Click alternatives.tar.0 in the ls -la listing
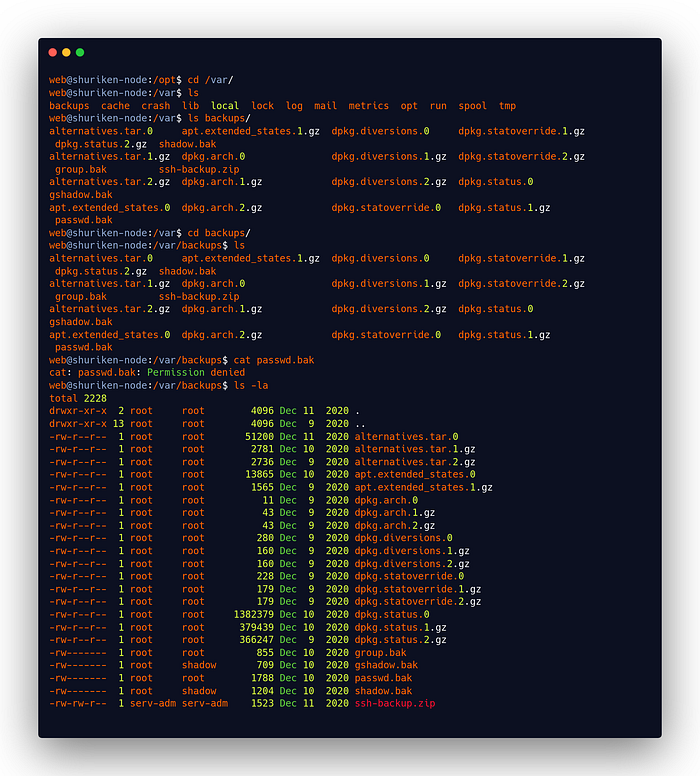This screenshot has height=776, width=700. (406, 436)
